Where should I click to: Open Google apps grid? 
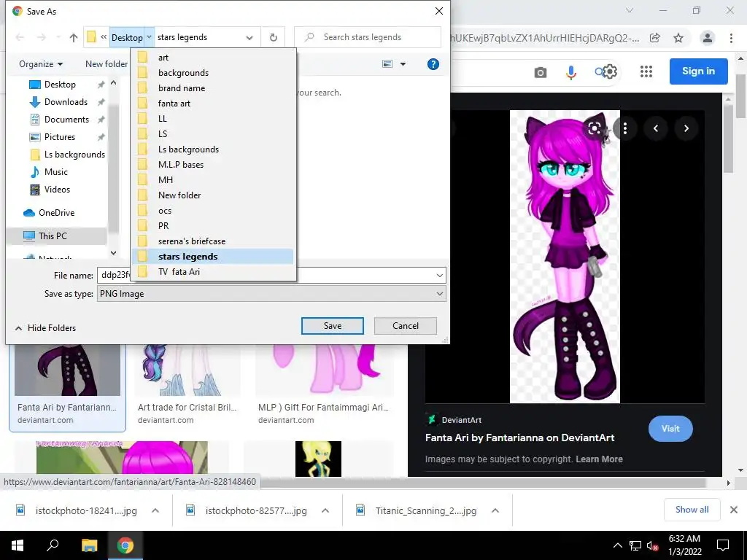tap(646, 72)
